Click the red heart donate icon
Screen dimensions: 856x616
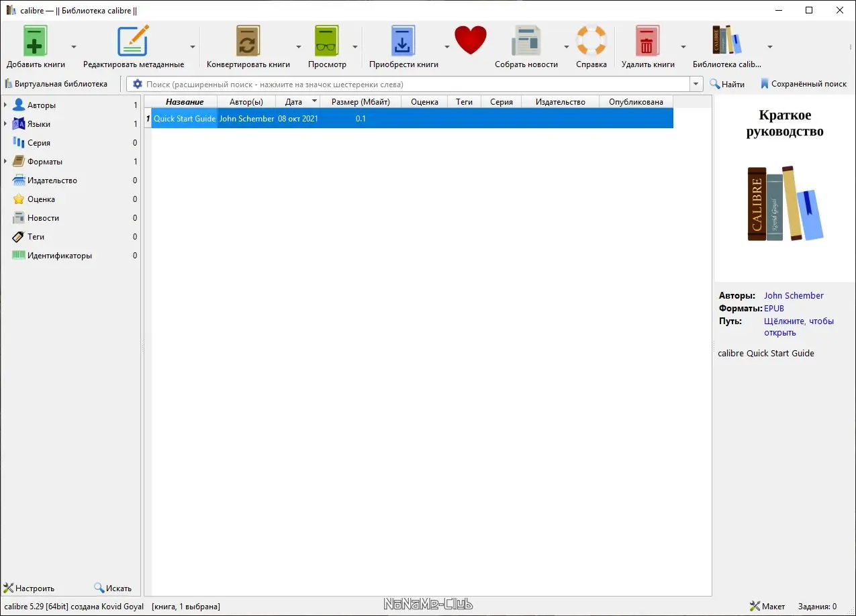(x=470, y=40)
